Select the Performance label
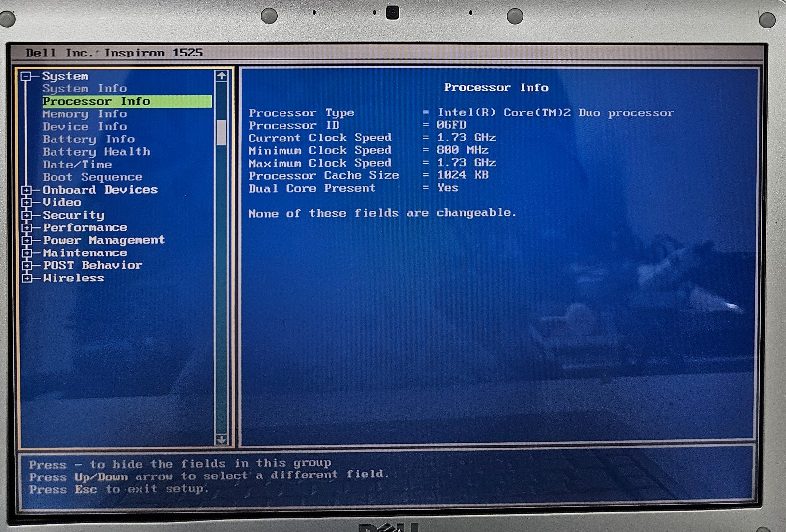 pyautogui.click(x=85, y=227)
